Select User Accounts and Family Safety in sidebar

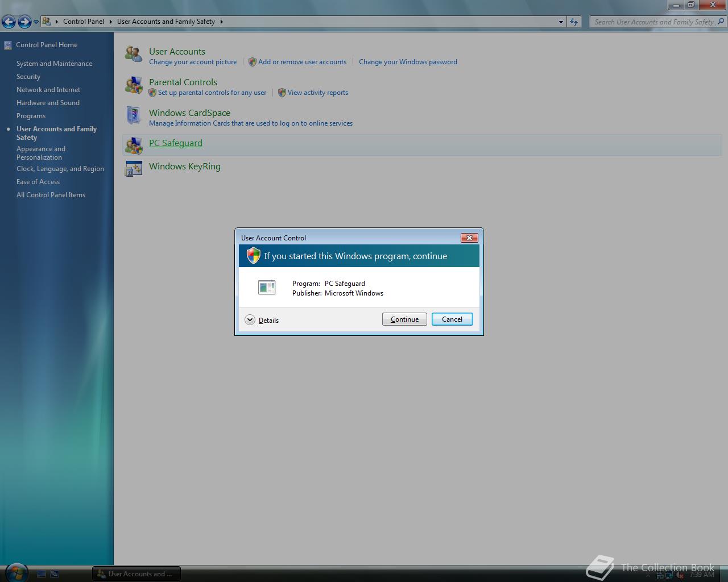[56, 133]
